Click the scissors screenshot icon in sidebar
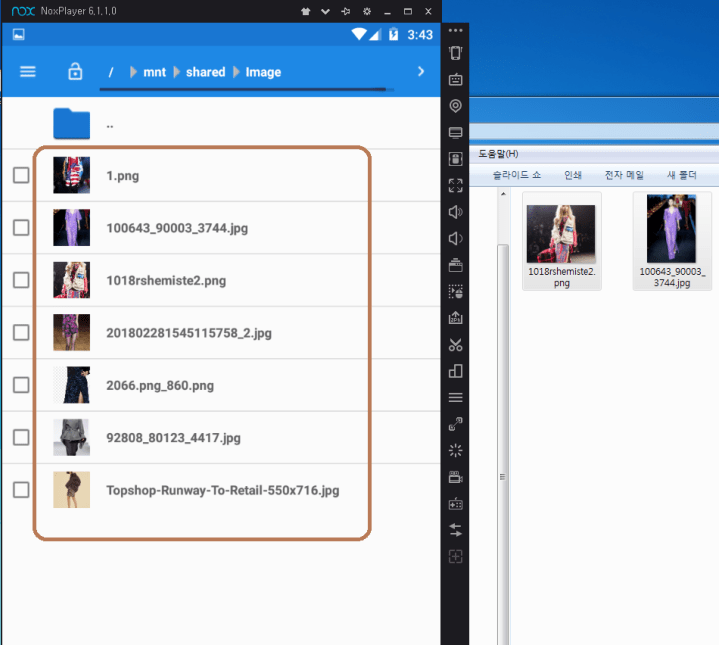Viewport: 719px width, 645px height. (456, 345)
